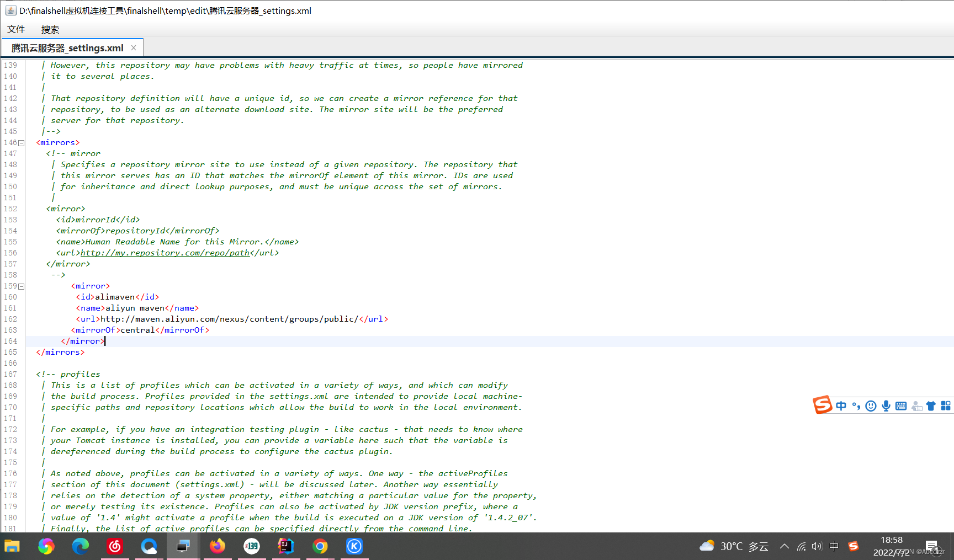The image size is (954, 560).
Task: Open the volume control tray icon
Action: pos(817,546)
